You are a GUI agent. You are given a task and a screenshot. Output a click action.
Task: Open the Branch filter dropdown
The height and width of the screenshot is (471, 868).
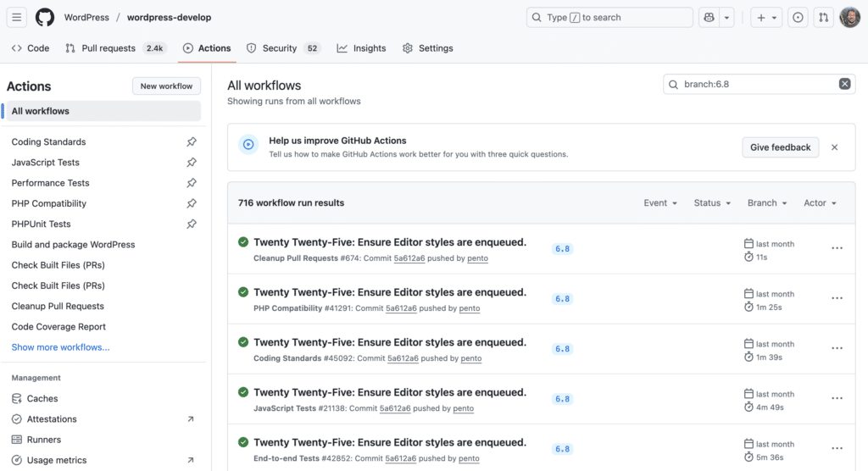click(767, 203)
